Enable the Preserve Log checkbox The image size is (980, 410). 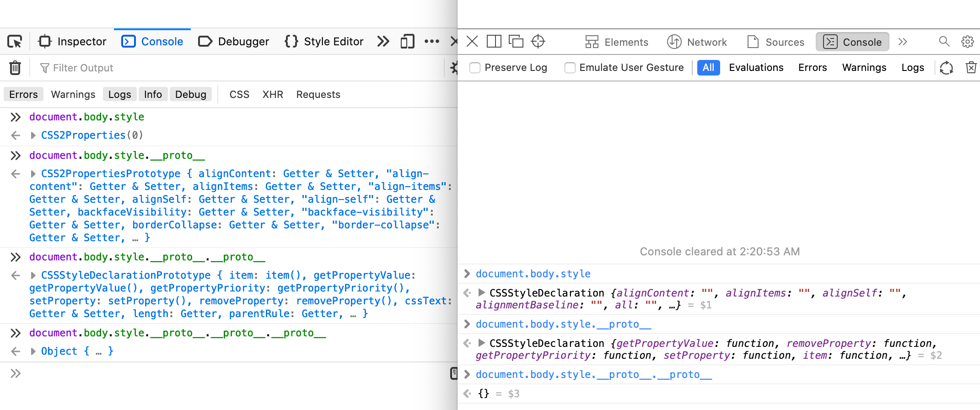(x=475, y=68)
